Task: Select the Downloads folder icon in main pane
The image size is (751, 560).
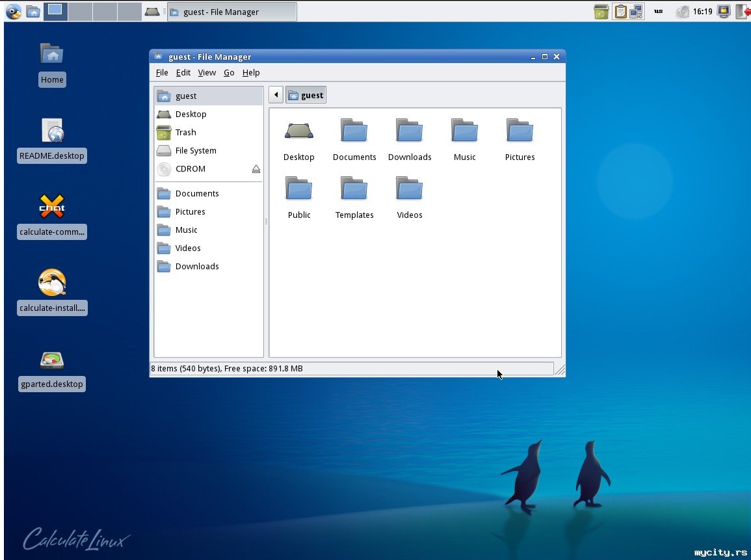Action: tap(410, 131)
